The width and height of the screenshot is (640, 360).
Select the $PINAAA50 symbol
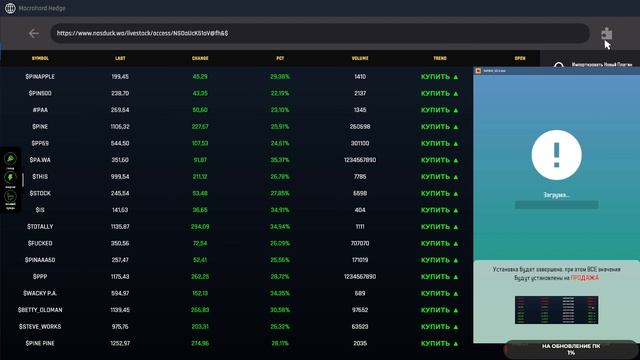click(40, 260)
